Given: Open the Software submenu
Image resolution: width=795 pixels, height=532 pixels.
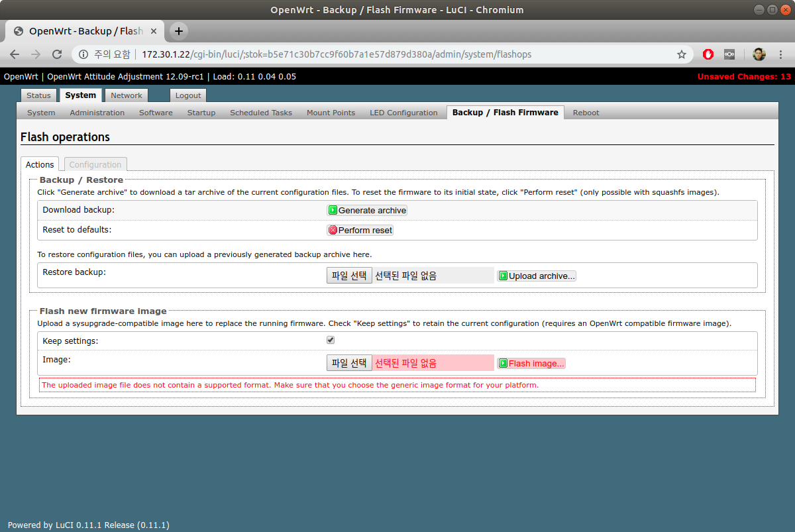Looking at the screenshot, I should 156,113.
